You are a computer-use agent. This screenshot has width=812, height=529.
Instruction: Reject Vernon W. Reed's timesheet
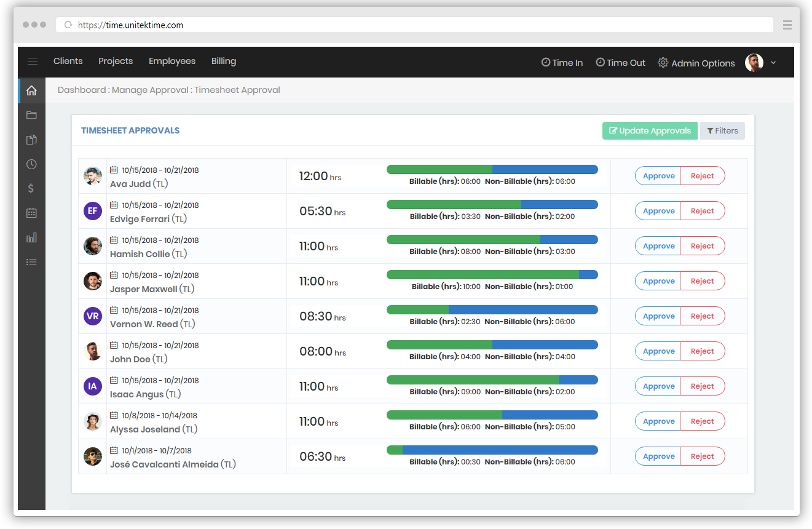[702, 316]
